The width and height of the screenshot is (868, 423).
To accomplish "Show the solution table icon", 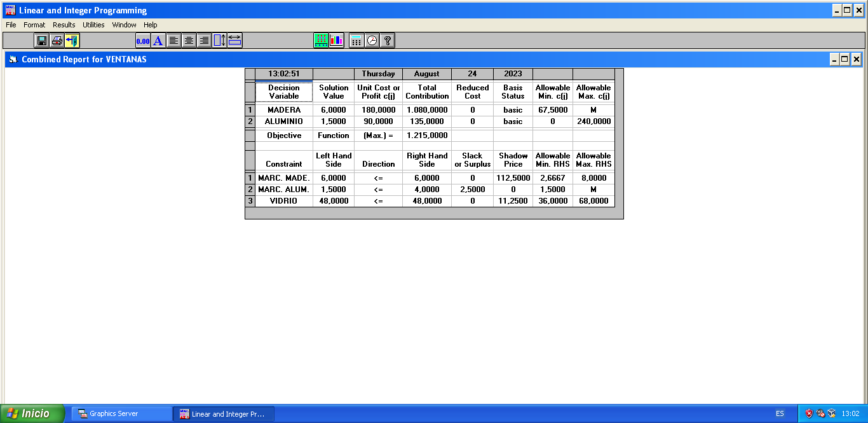I will tap(321, 39).
